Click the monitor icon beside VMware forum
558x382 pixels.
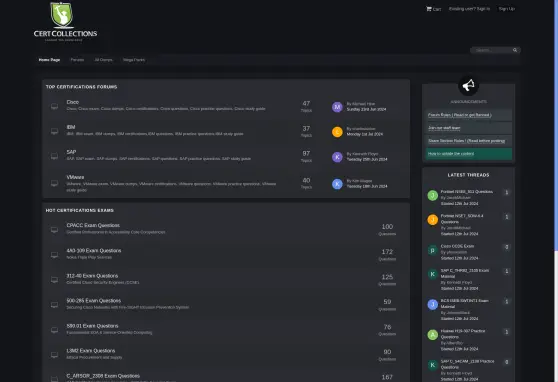(54, 183)
